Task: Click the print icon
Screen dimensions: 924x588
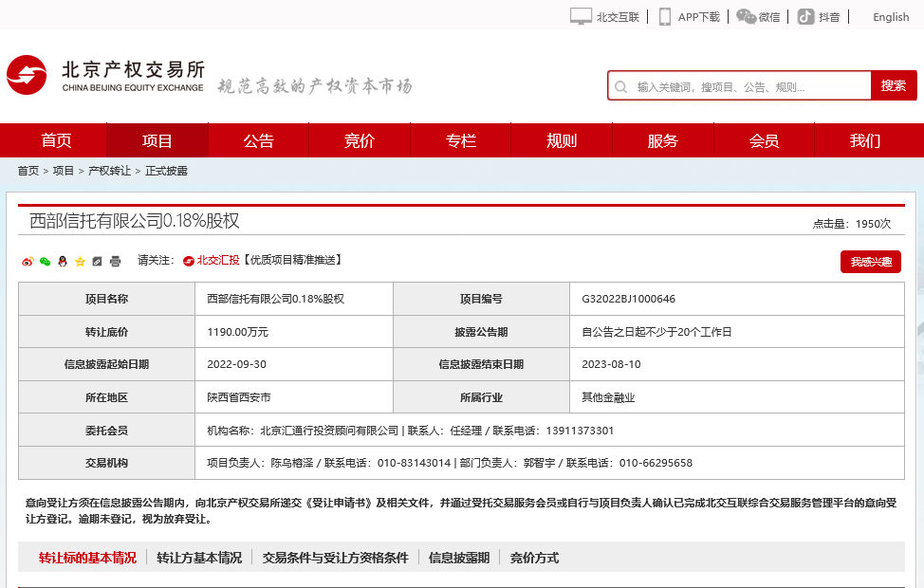Action: coord(114,261)
